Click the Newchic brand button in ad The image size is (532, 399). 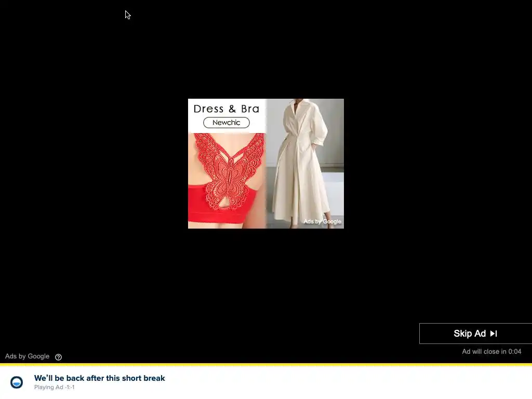tap(227, 123)
